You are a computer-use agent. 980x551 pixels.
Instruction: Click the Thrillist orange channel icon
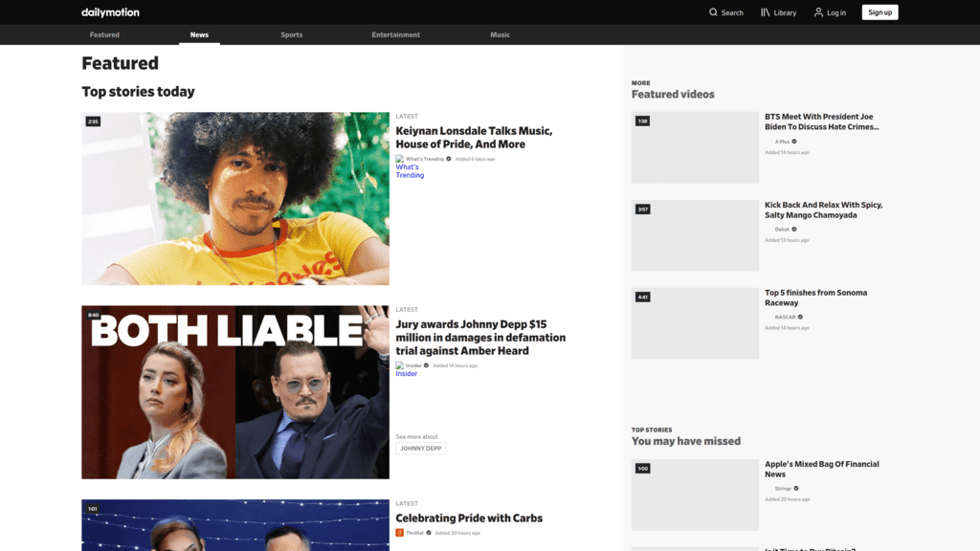[x=399, y=533]
